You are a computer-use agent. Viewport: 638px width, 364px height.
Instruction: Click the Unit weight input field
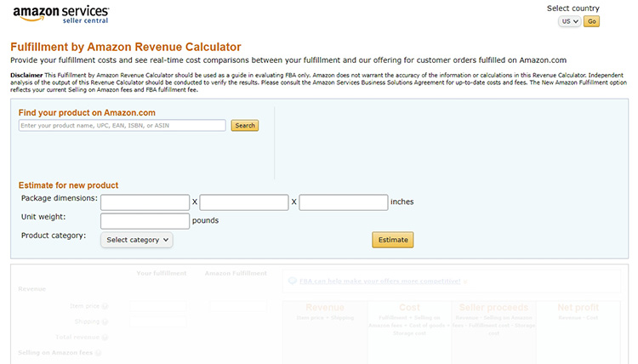pyautogui.click(x=145, y=221)
